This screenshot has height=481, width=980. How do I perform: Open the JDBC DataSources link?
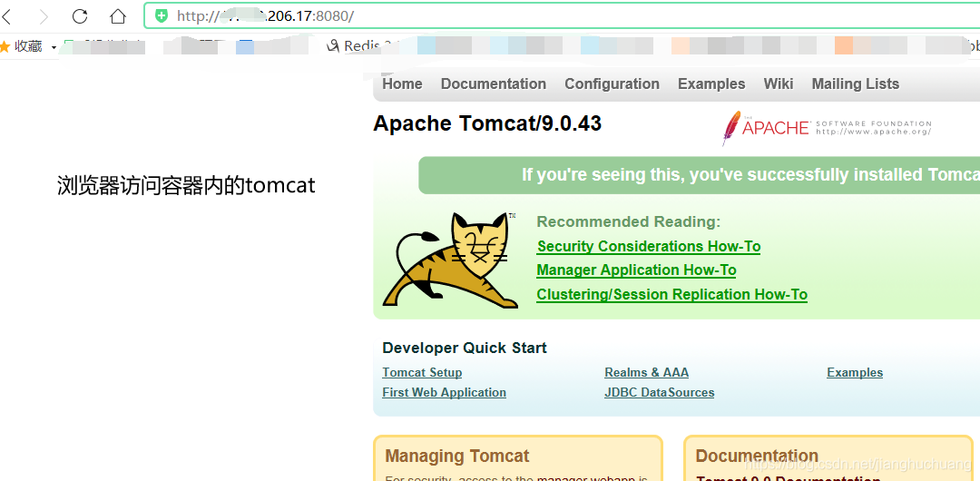(659, 393)
